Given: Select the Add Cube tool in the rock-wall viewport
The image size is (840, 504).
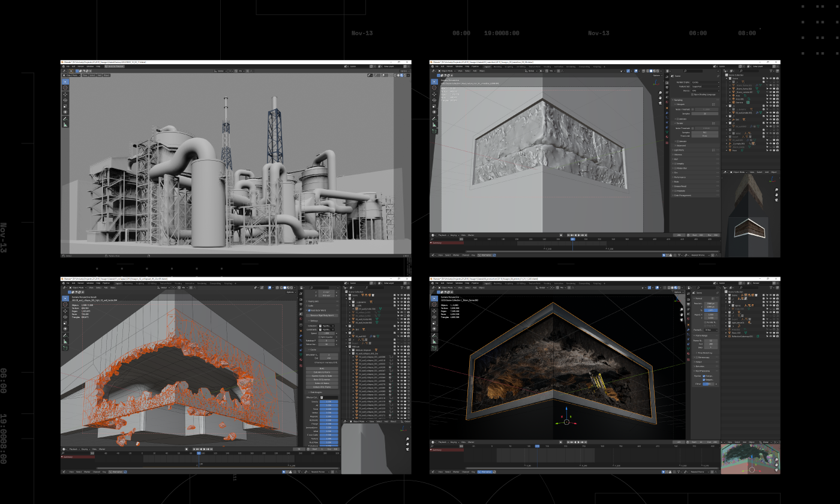Looking at the screenshot, I should (x=434, y=131).
